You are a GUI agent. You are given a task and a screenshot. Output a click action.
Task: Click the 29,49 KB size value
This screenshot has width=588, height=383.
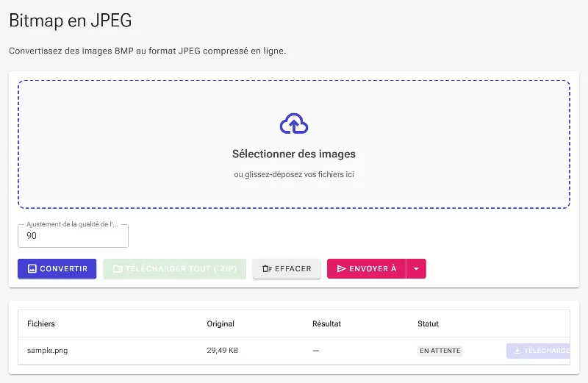click(223, 351)
